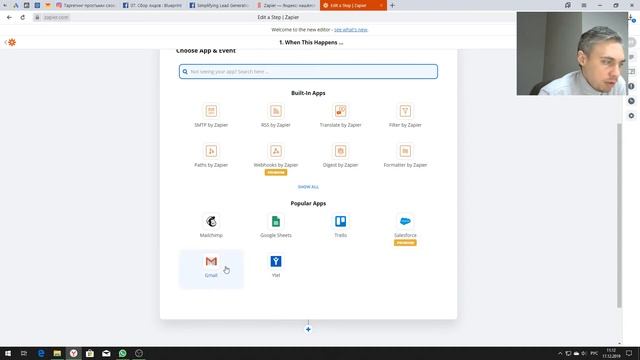Choose Gmail from Popular Apps

(x=211, y=268)
